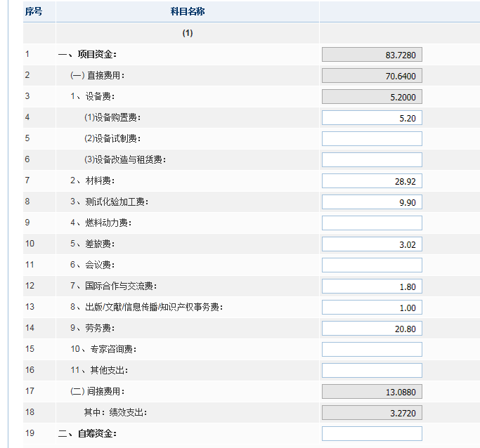Click the 7、国际合作与交流费 label
Viewport: 480px width, 448px height.
click(x=114, y=286)
